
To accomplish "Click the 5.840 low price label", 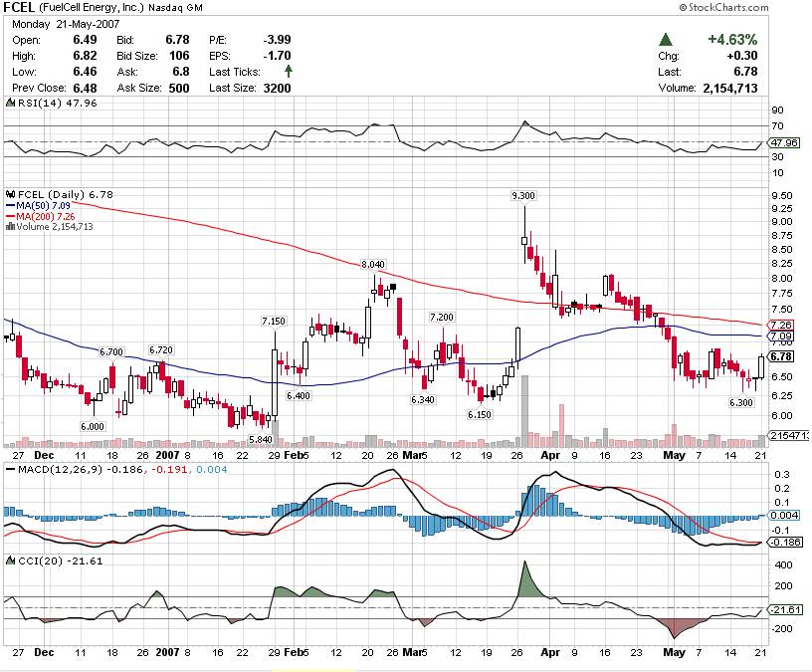I will (261, 439).
